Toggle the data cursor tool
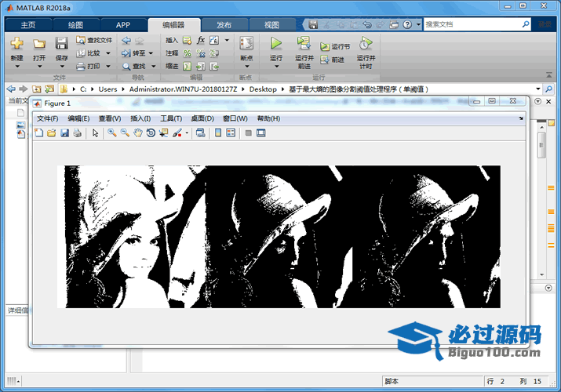The height and width of the screenshot is (392, 561). pos(163,133)
